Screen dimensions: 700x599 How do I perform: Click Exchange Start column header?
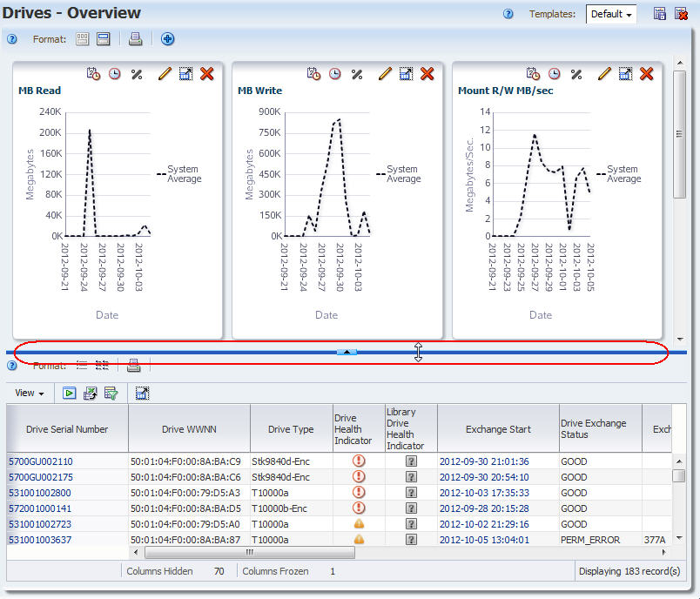[x=497, y=429]
